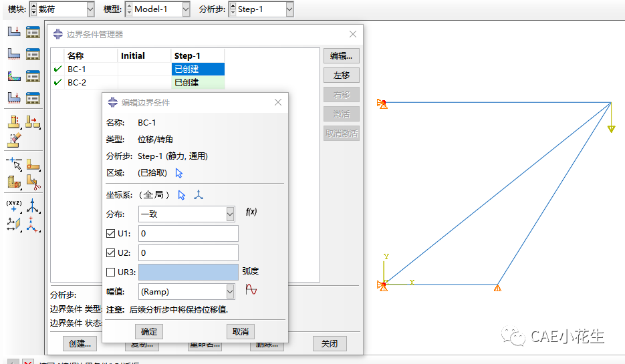Viewport: 625px width, 364px height.
Task: Click the create datum CSYS icon beside 全局
Action: pos(199,195)
